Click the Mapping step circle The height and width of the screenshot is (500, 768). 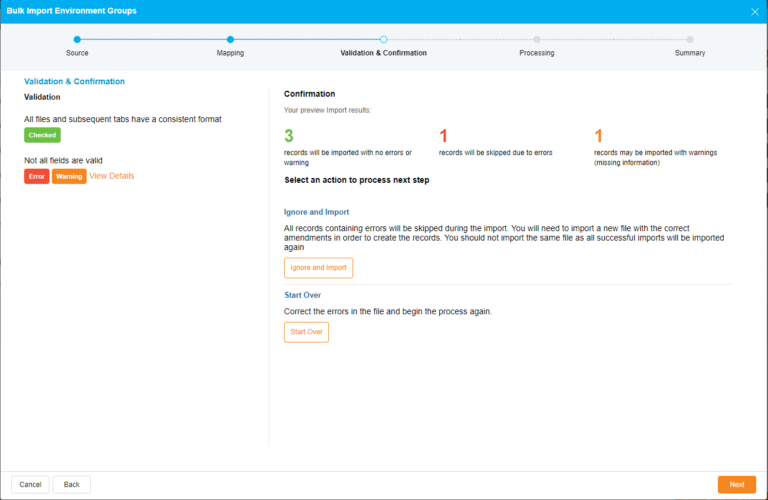[230, 39]
